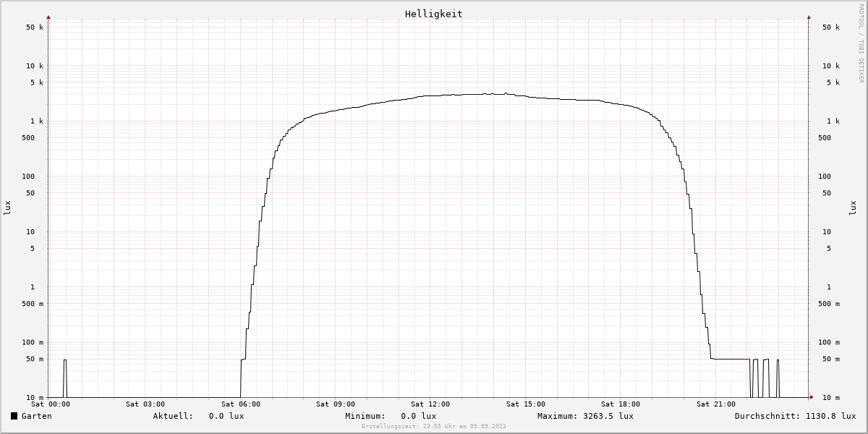Click the 10 k label on right axis
The height and width of the screenshot is (434, 868).
831,66
